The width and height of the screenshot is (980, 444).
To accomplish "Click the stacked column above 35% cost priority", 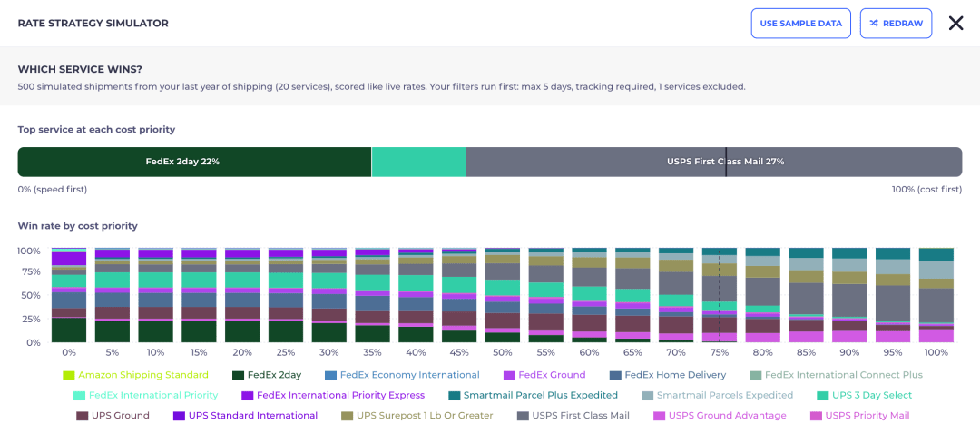I will coord(373,295).
